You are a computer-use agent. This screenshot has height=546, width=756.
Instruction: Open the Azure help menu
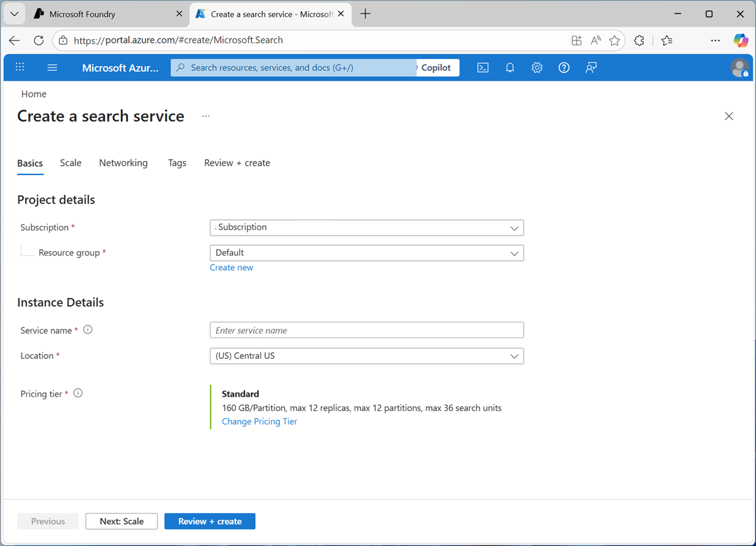tap(564, 67)
